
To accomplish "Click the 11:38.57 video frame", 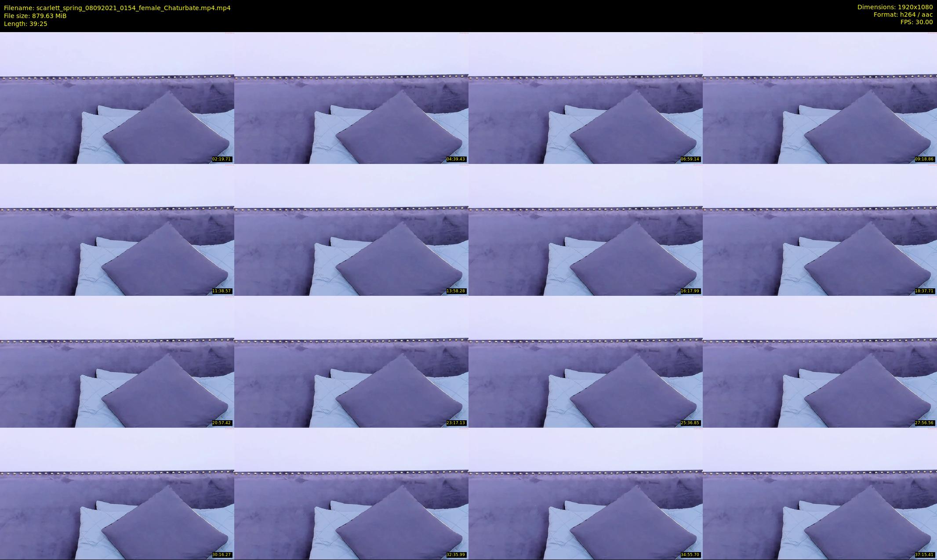I will pos(117,229).
